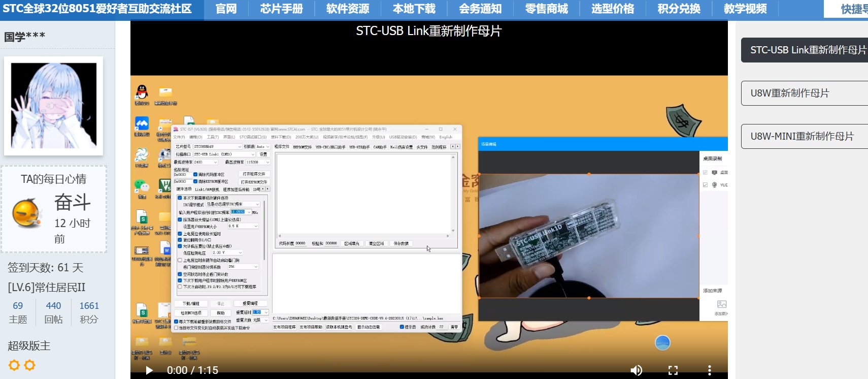The image size is (868, 379).
Task: Open the 零售商城 navigation tab
Action: (x=547, y=9)
